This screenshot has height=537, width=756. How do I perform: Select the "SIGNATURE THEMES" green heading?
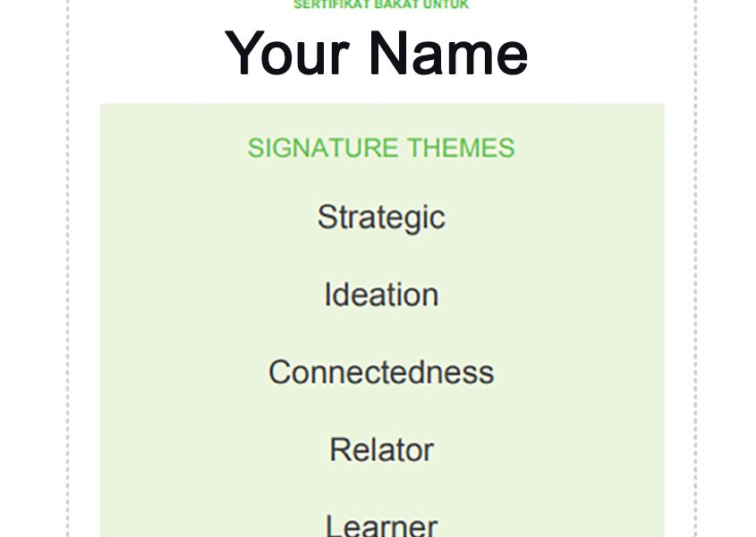tap(381, 148)
